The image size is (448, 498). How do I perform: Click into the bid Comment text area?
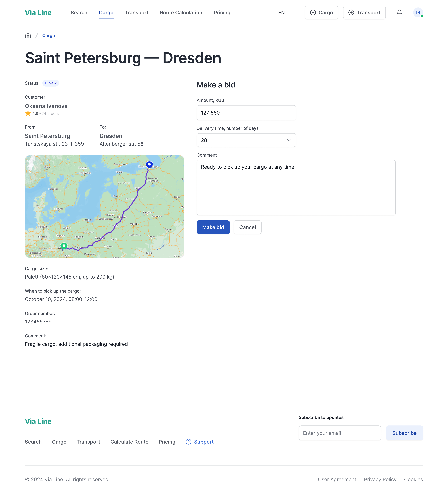coord(296,188)
